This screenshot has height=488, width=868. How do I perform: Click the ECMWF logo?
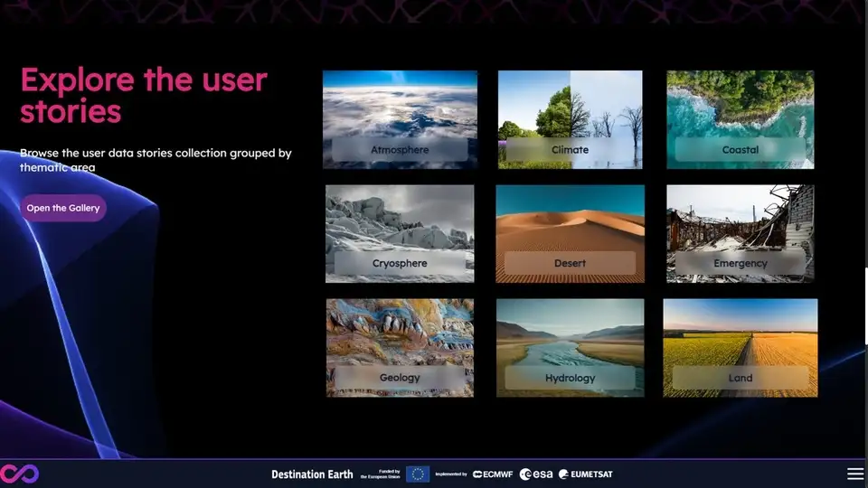[494, 474]
